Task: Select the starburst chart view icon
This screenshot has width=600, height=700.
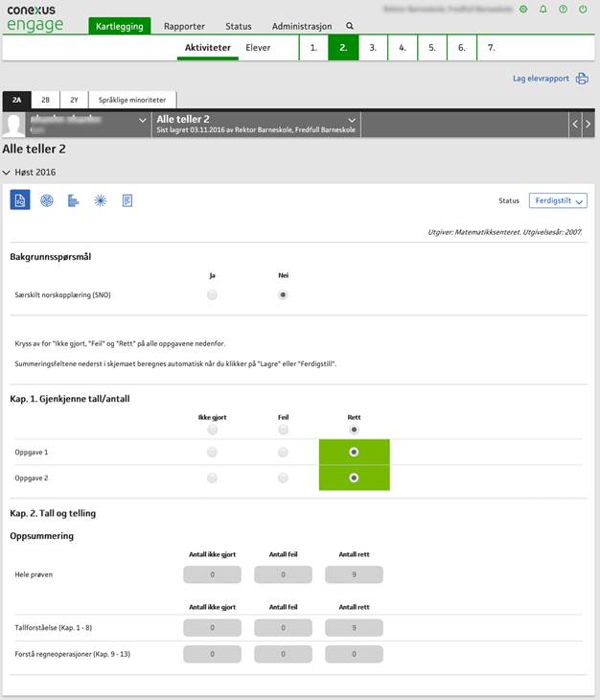Action: coord(100,200)
